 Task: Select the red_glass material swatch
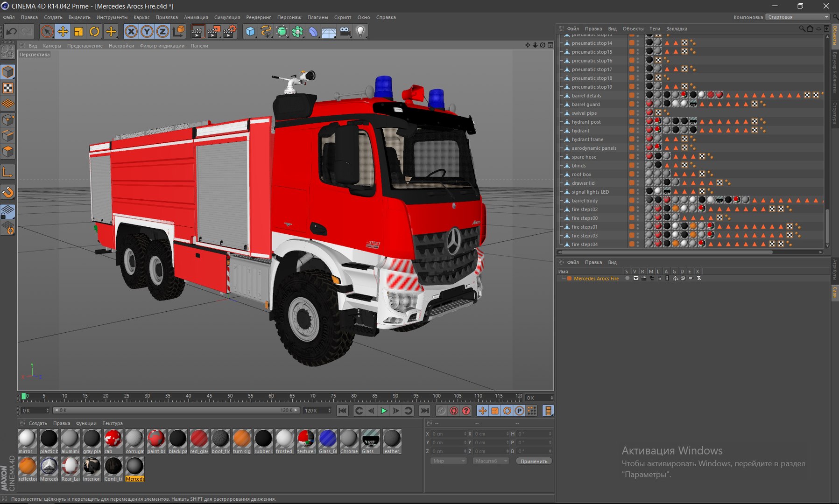(199, 441)
